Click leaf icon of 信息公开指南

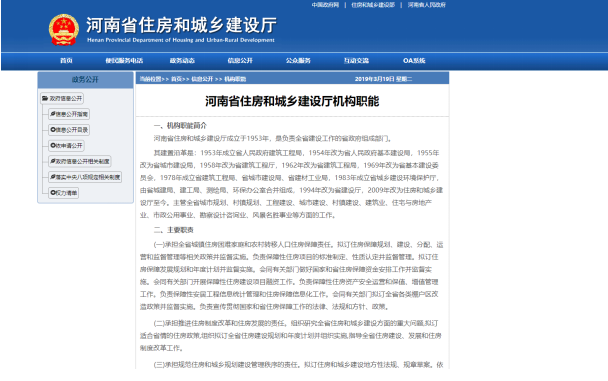[x=53, y=114]
